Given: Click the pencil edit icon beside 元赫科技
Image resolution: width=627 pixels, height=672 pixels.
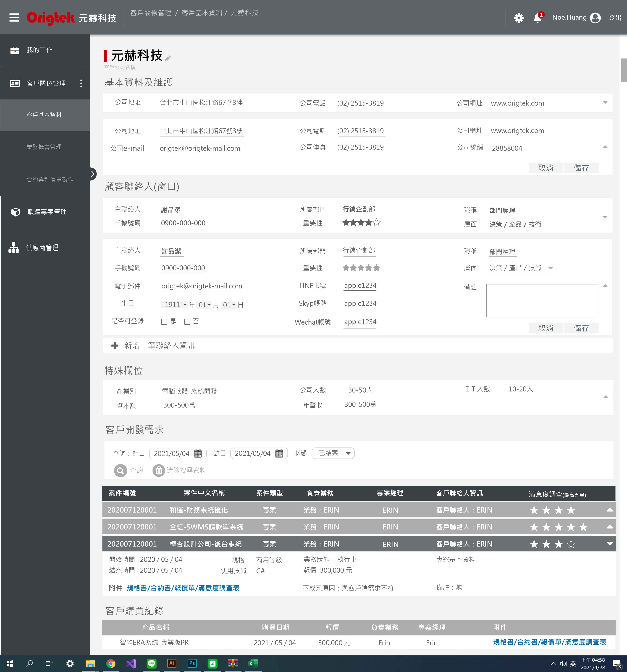Looking at the screenshot, I should (168, 58).
